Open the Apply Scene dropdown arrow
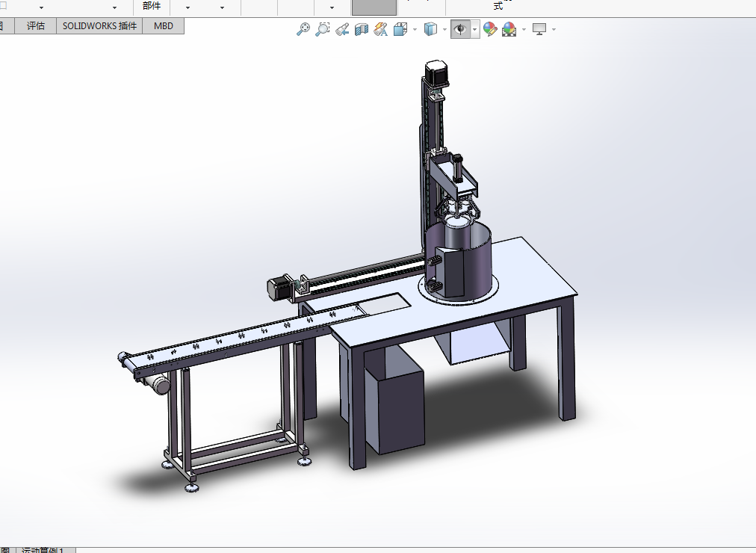 point(524,30)
